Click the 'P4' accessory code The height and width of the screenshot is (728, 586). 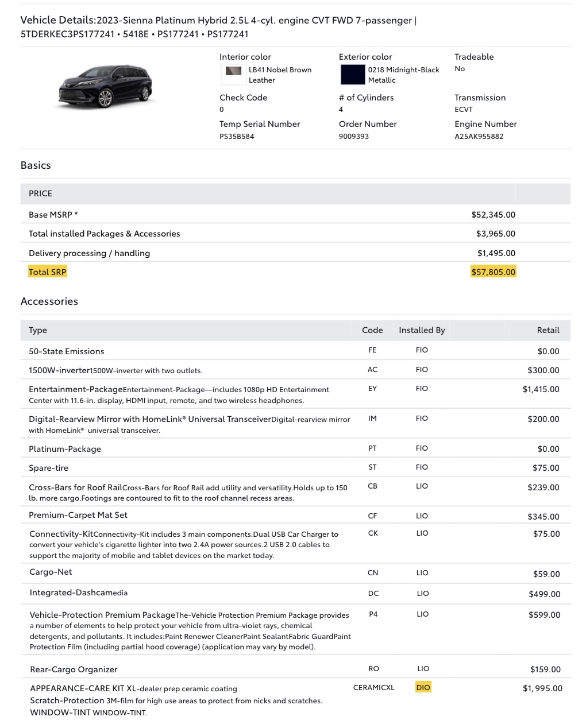pyautogui.click(x=373, y=614)
